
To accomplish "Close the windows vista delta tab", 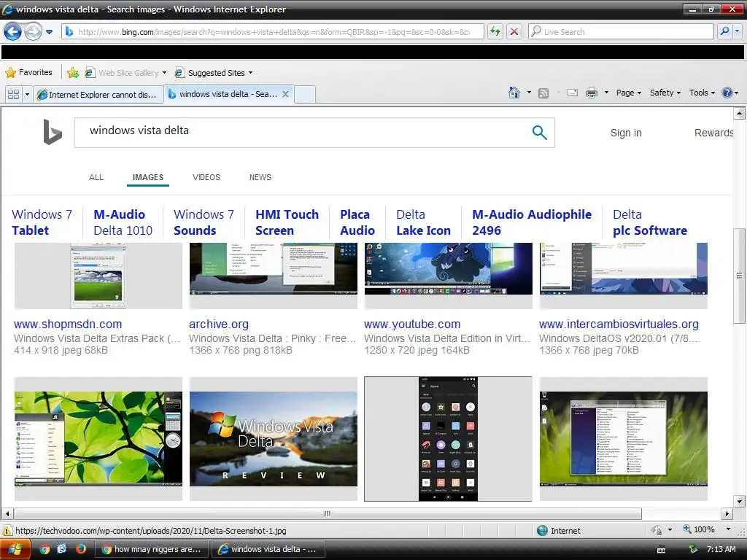I will [285, 94].
